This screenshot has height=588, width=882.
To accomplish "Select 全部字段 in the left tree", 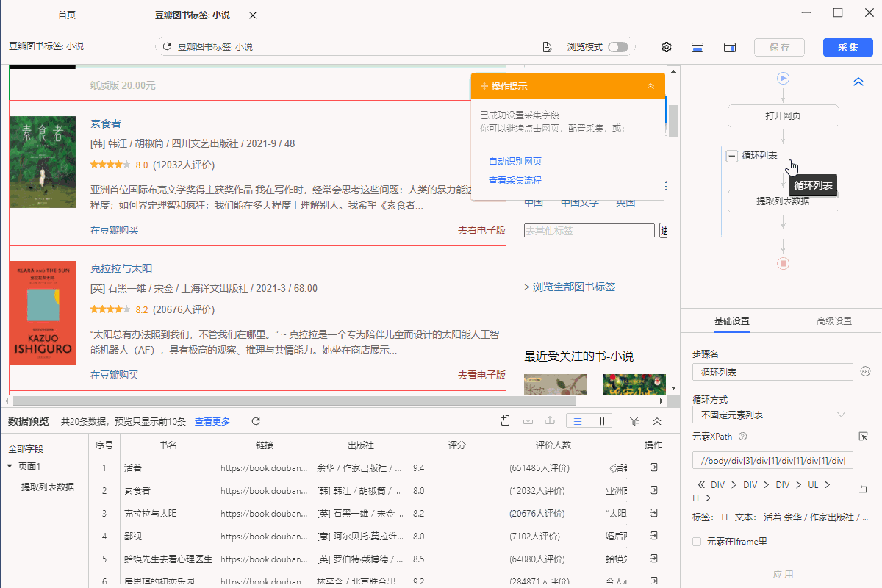I will pyautogui.click(x=26, y=448).
